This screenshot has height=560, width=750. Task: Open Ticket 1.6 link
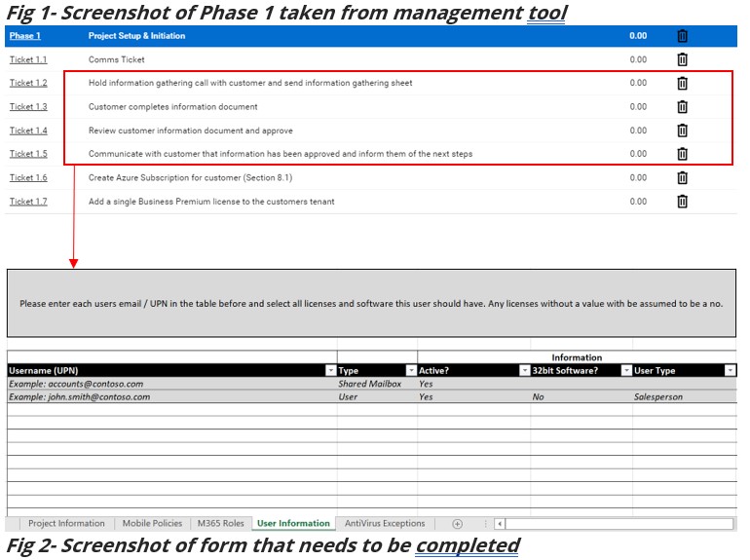pyautogui.click(x=28, y=177)
